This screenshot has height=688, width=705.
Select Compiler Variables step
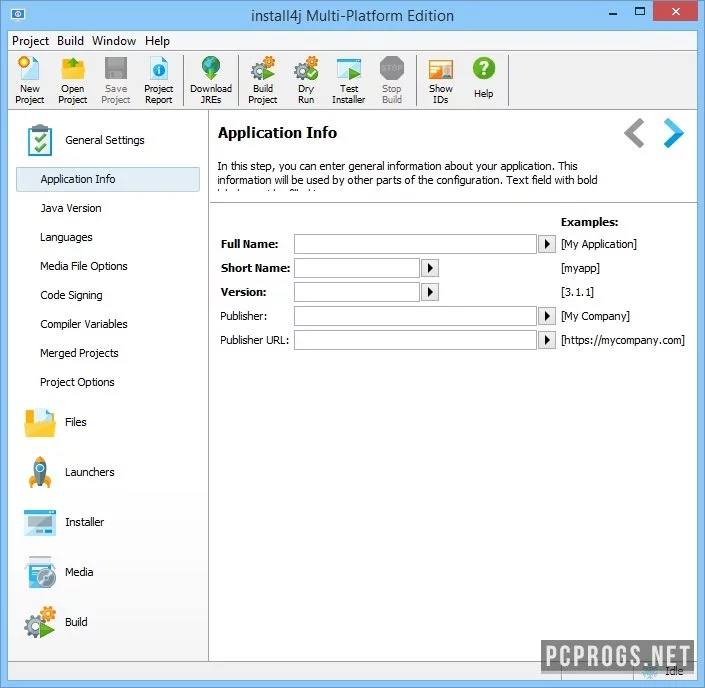tap(84, 324)
